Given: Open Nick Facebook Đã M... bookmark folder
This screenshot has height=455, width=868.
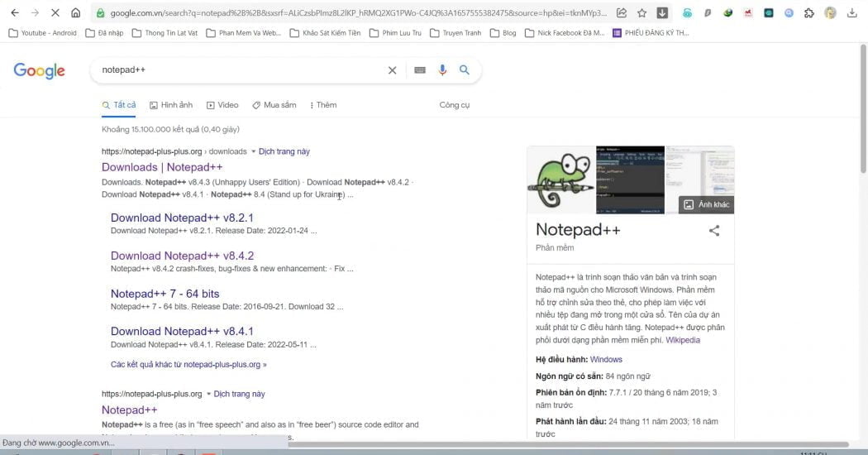Looking at the screenshot, I should [x=565, y=33].
